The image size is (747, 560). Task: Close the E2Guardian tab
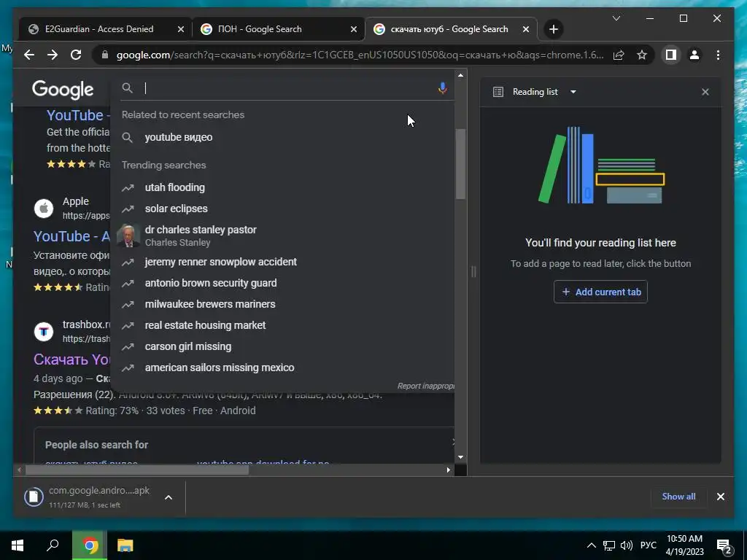click(x=181, y=29)
